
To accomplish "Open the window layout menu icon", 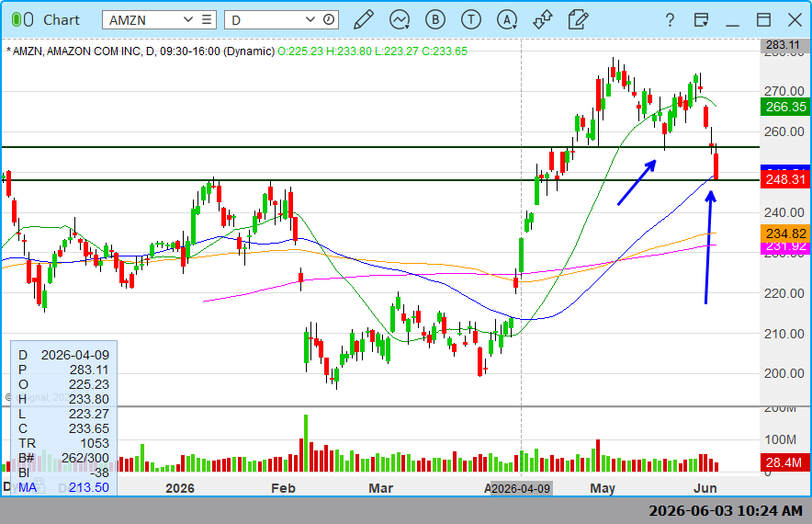I will pos(701,19).
